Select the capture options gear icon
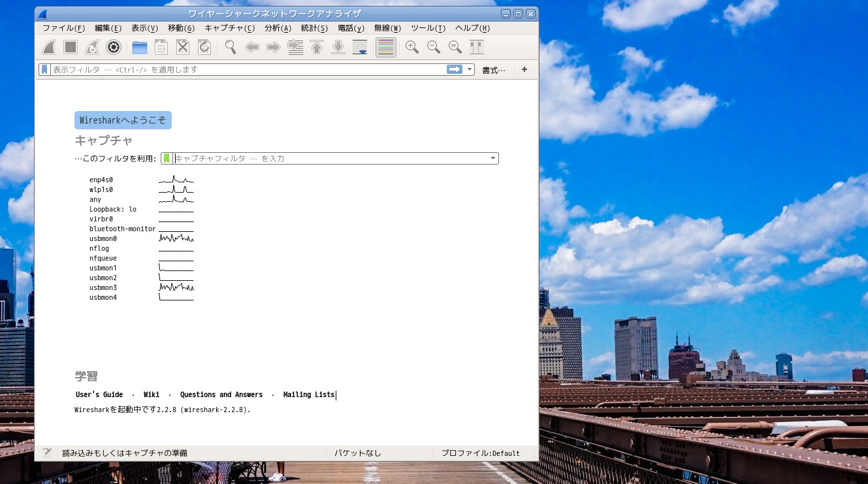Screen dimensions: 868x484 point(113,47)
